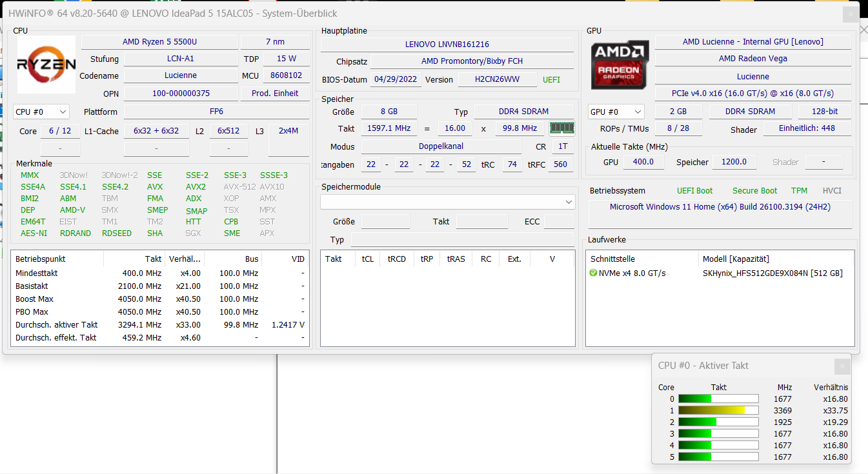
Task: Select the Mindesttakt row
Action: point(160,273)
